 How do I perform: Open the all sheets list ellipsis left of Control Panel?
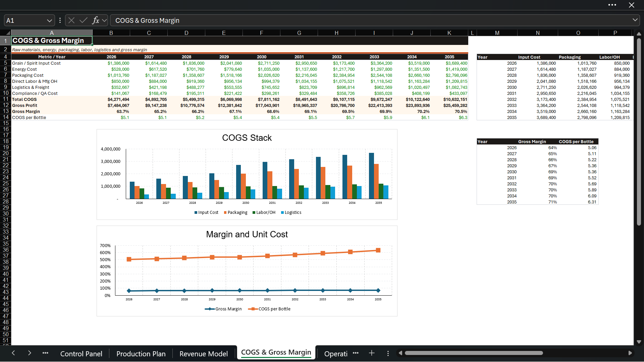pos(45,353)
